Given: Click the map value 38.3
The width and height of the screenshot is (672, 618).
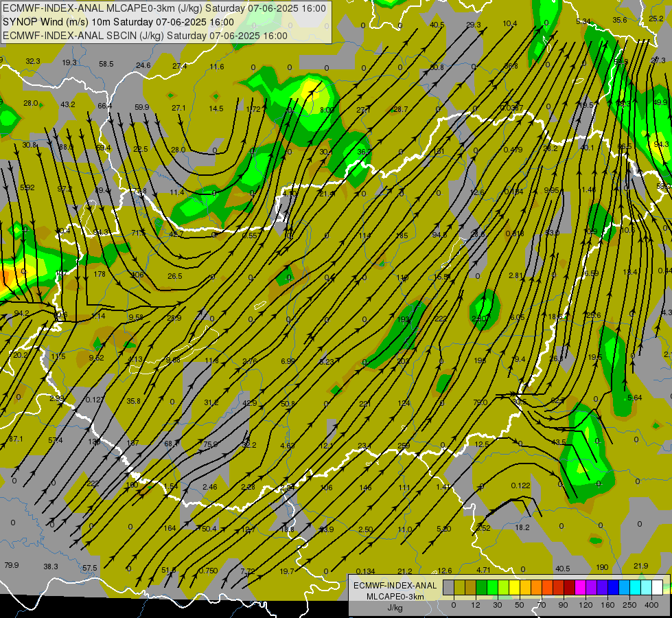Looking at the screenshot, I should click(51, 566).
